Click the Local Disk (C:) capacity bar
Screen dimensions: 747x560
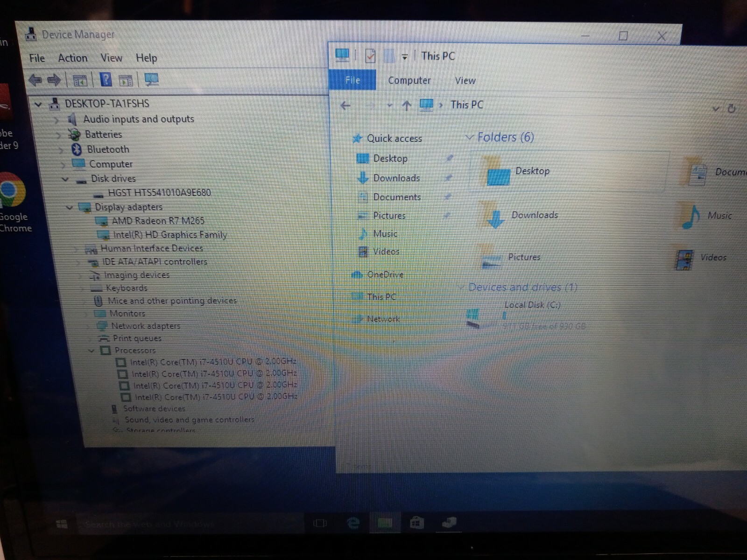click(x=544, y=315)
